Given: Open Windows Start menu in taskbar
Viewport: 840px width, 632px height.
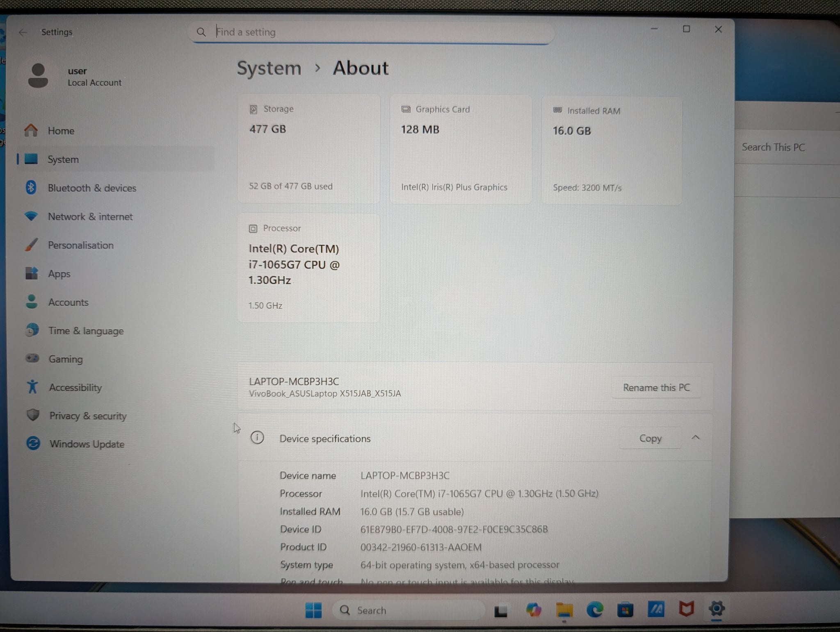Looking at the screenshot, I should (x=313, y=610).
